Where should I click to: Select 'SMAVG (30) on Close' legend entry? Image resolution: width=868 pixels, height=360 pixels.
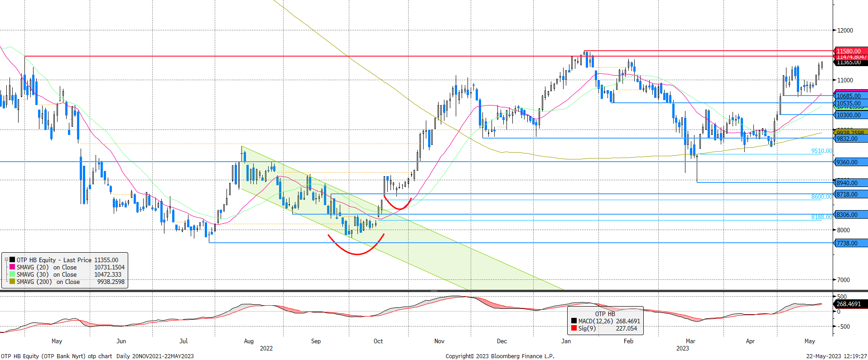click(47, 274)
